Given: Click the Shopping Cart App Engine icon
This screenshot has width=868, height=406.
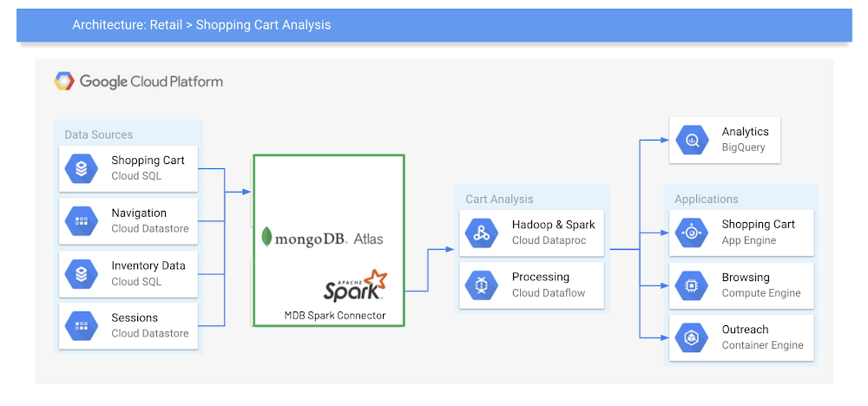Looking at the screenshot, I should click(692, 232).
